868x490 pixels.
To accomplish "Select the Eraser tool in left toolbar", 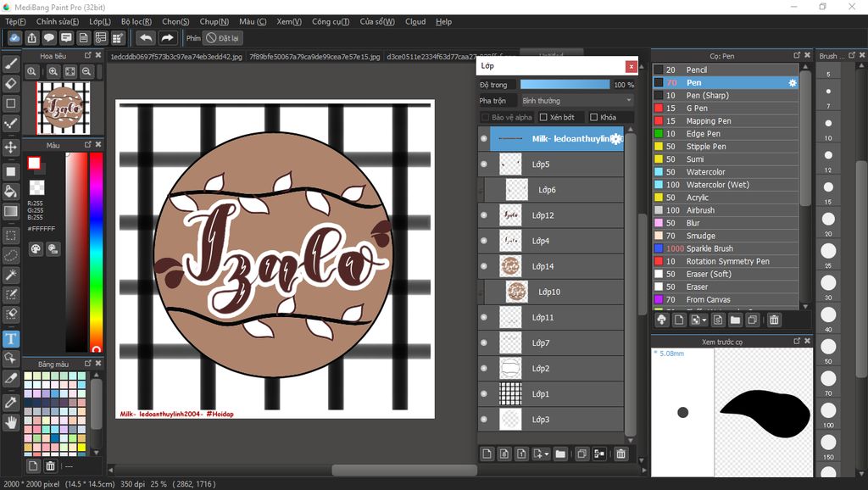I will [x=10, y=84].
